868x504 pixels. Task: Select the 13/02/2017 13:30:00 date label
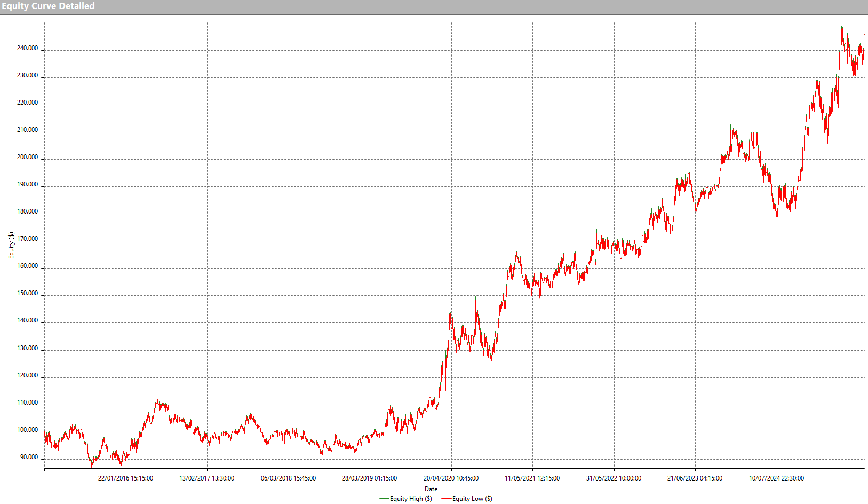point(206,478)
